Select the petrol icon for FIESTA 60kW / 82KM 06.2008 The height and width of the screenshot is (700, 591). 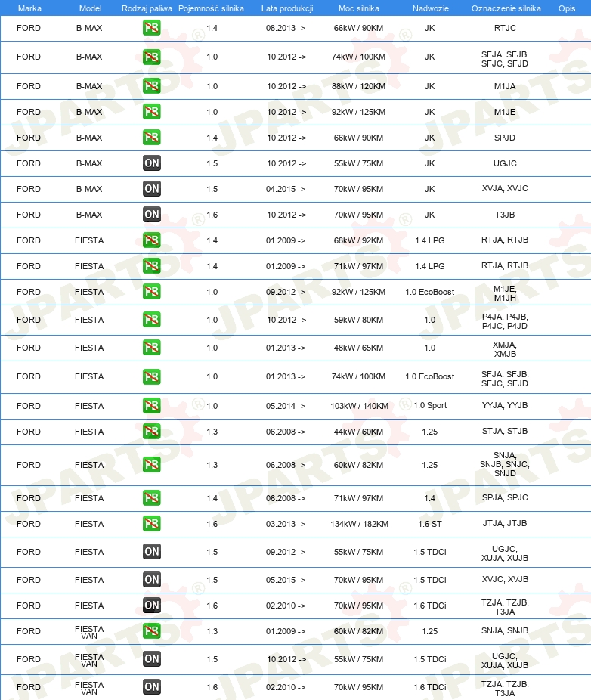coord(152,465)
